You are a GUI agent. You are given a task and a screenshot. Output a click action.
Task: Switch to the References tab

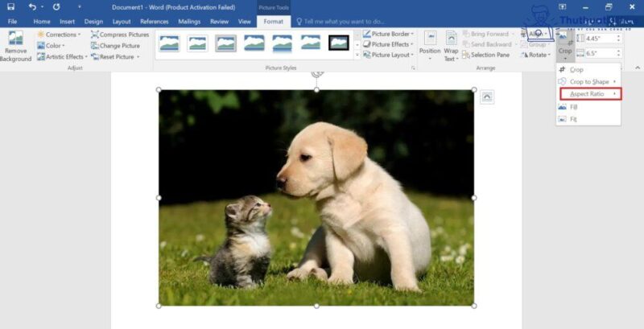tap(155, 22)
